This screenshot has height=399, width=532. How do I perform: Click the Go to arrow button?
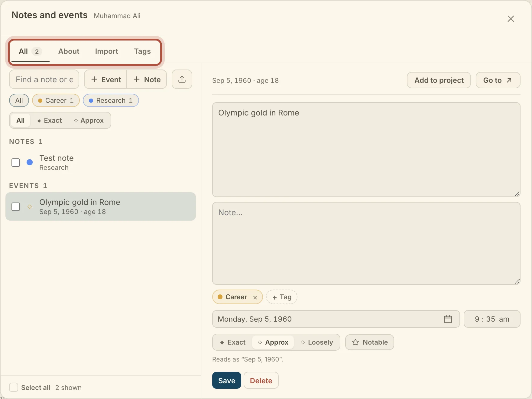(x=498, y=80)
